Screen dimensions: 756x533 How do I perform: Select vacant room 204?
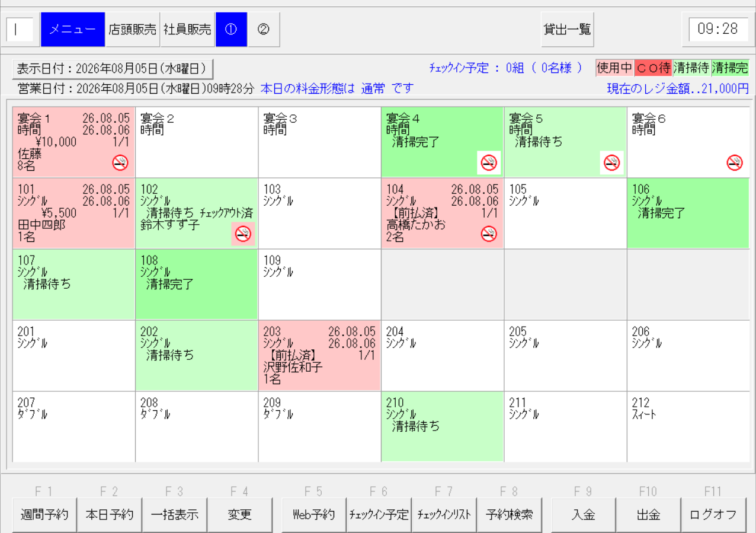point(443,356)
